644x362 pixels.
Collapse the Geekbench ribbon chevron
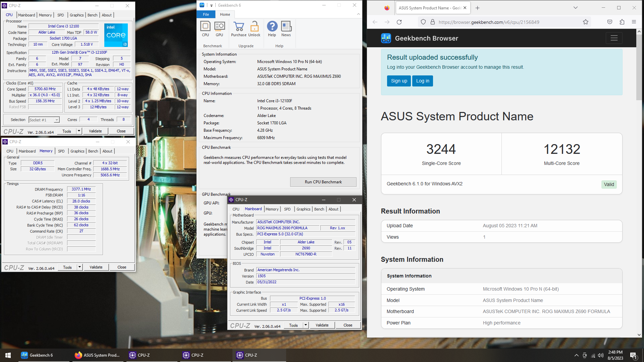point(359,14)
